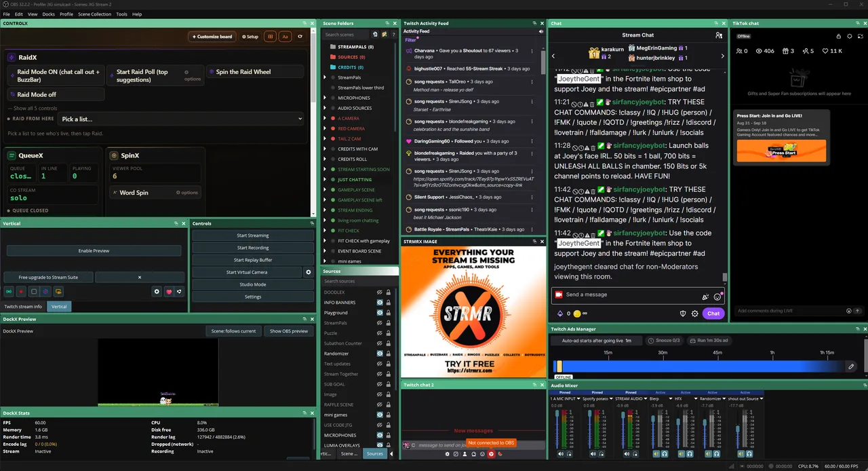Click headphone monitor icon under Blerp channel
The image size is (868, 471).
point(665,454)
